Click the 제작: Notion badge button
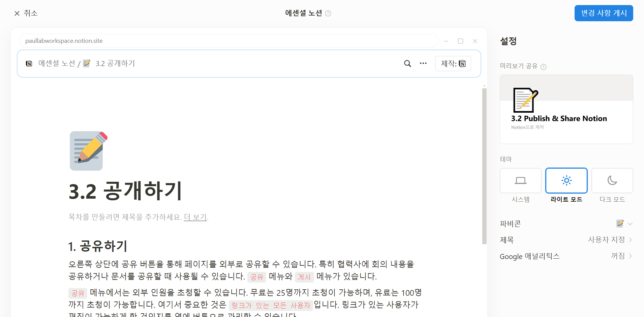 (453, 63)
